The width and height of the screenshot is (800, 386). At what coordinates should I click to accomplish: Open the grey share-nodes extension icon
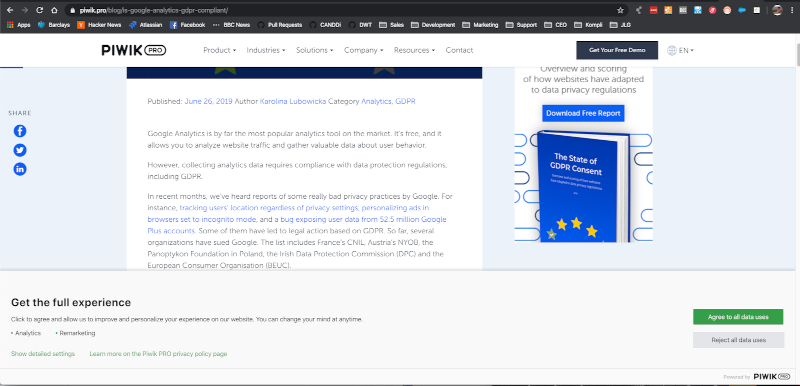[638, 10]
